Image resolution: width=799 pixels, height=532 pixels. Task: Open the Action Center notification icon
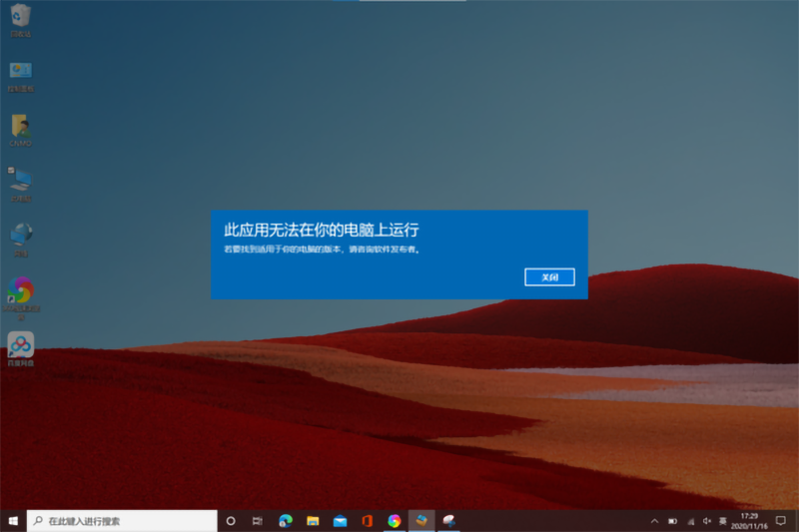[781, 521]
